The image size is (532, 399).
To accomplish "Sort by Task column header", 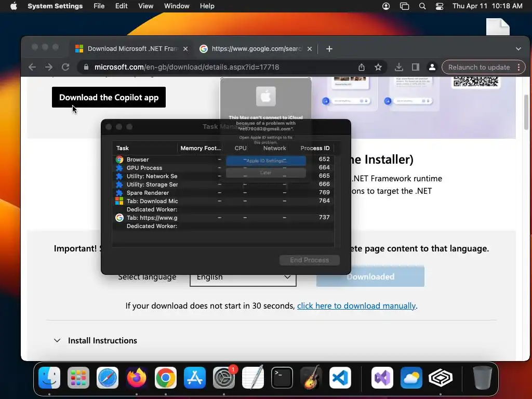I will tap(145, 148).
